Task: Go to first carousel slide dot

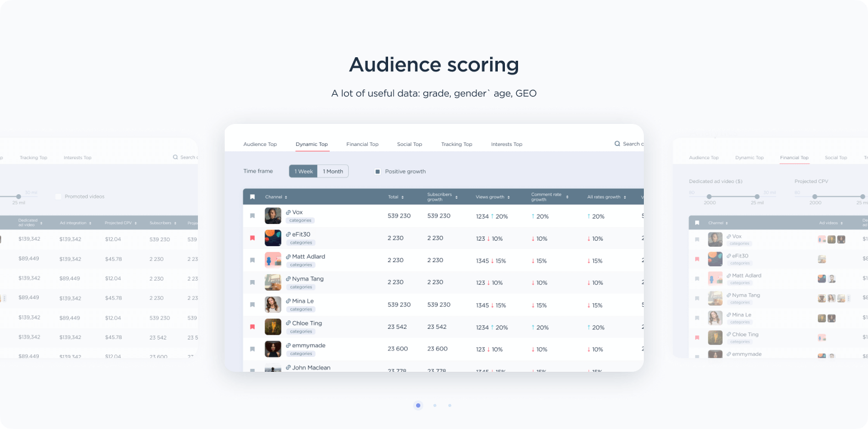Action: (418, 405)
